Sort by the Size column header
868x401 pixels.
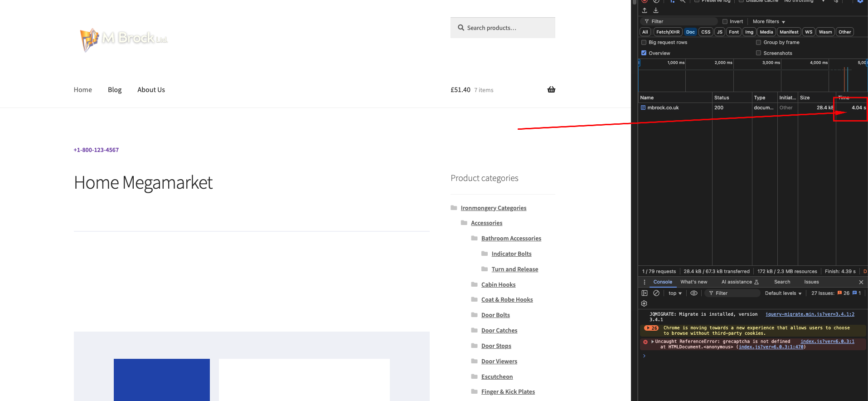pos(816,98)
